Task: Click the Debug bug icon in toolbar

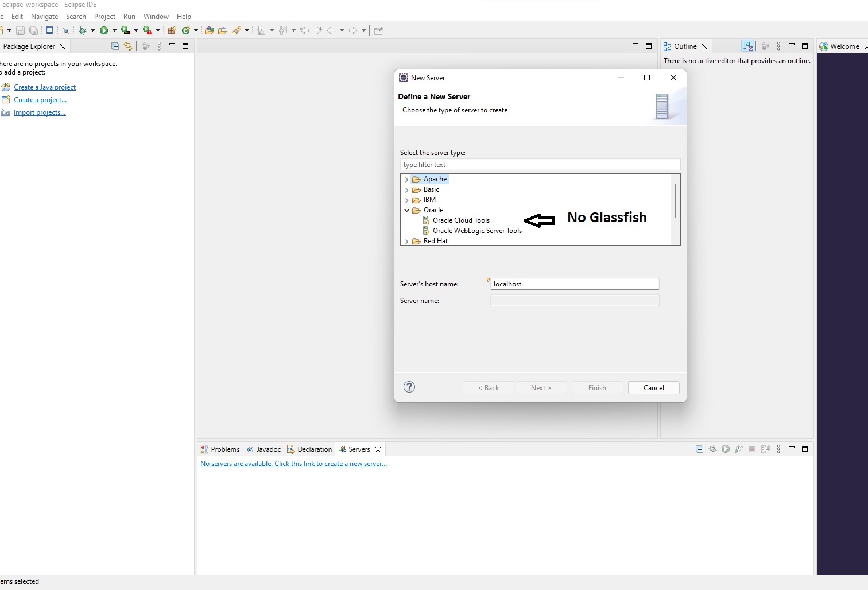Action: (x=83, y=30)
